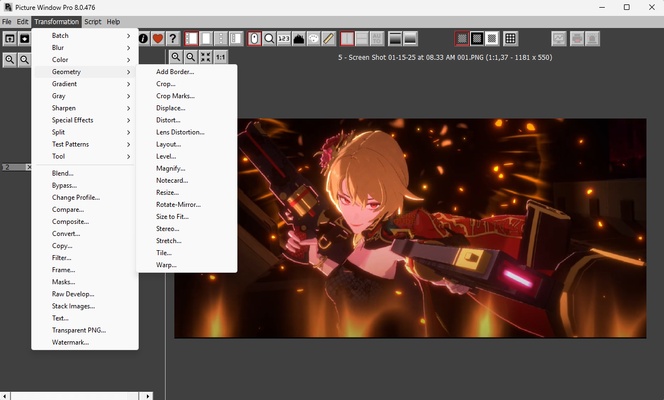Click the 1:1 actual size button
Image resolution: width=664 pixels, height=400 pixels.
coord(221,57)
